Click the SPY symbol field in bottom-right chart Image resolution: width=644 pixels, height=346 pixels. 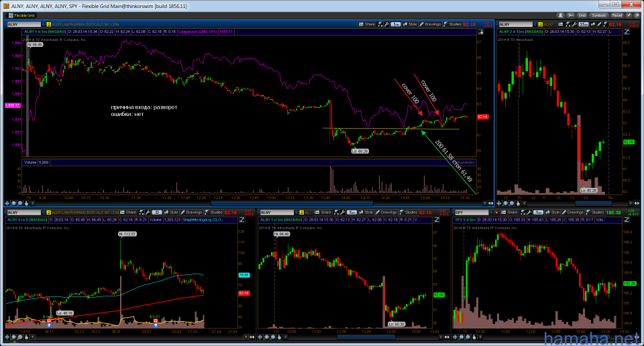tap(472, 212)
